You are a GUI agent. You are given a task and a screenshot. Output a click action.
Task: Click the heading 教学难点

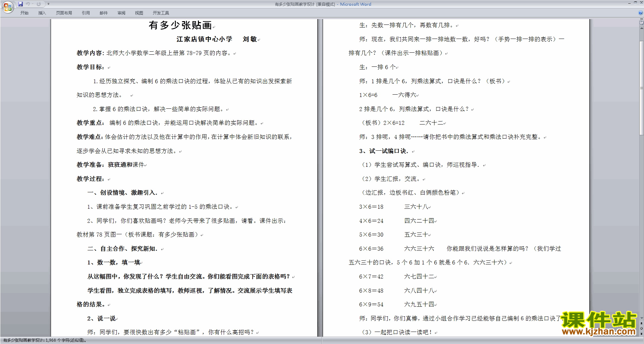[90, 137]
